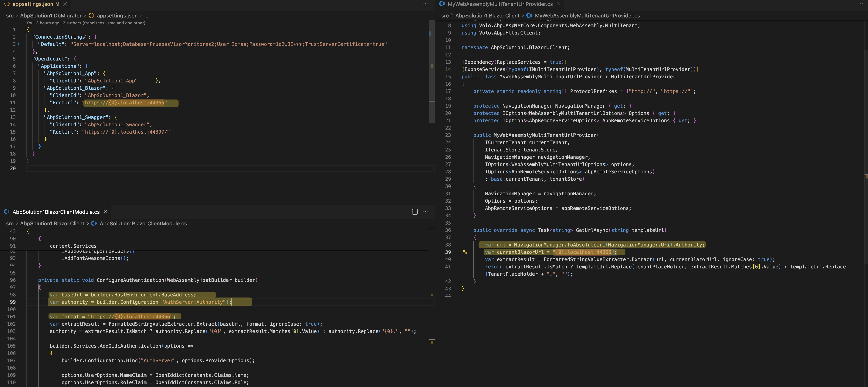This screenshot has width=868, height=387.
Task: Close the appsettings.json tab
Action: (x=65, y=4)
